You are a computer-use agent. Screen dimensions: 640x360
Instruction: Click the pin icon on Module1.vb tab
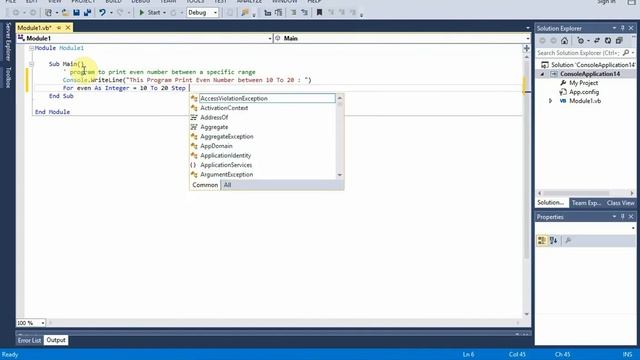coord(59,28)
